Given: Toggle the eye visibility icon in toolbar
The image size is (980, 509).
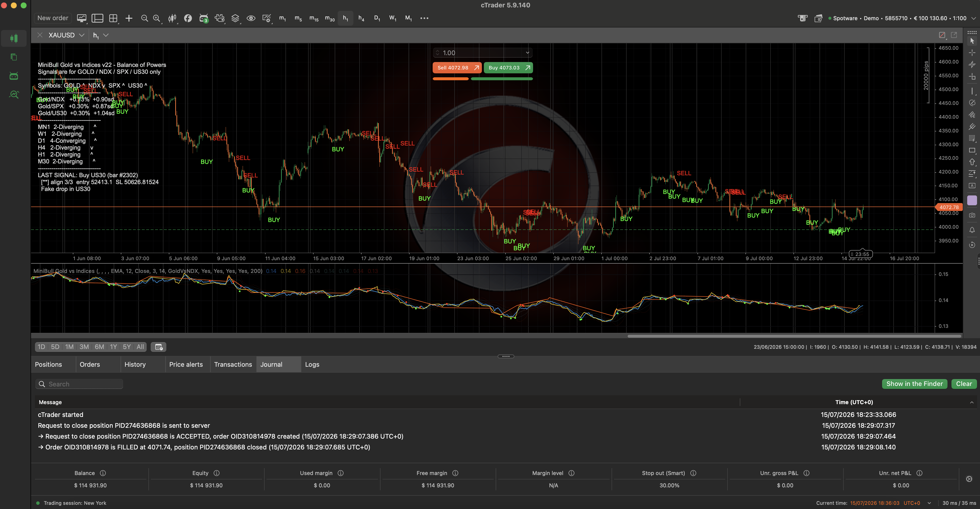Looking at the screenshot, I should click(x=251, y=18).
